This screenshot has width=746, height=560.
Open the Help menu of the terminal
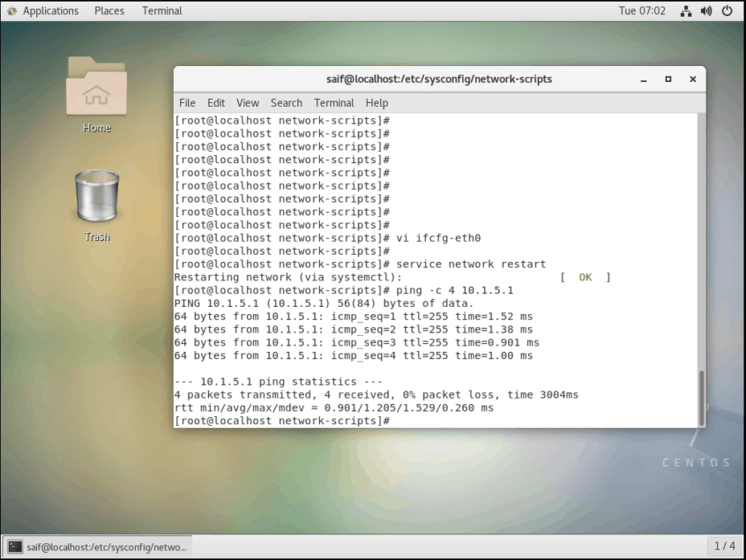pyautogui.click(x=377, y=102)
